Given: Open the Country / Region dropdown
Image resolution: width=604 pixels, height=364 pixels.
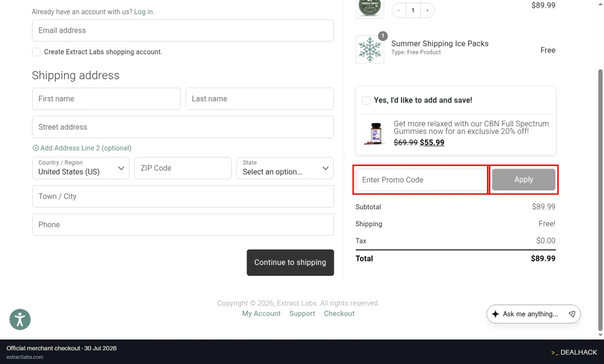Looking at the screenshot, I should pyautogui.click(x=81, y=168).
